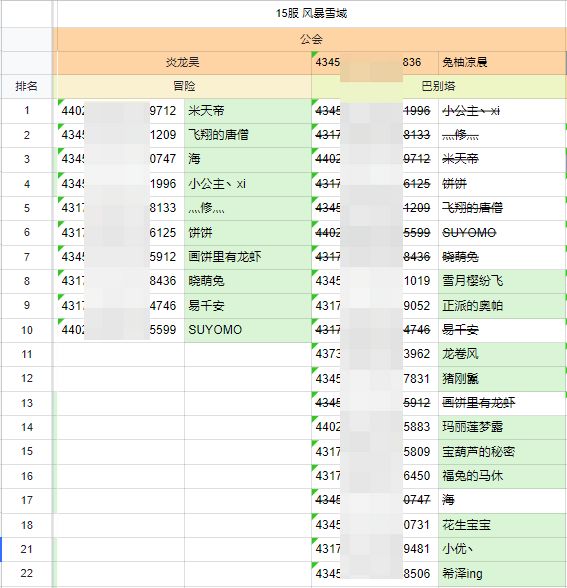This screenshot has height=588, width=567.
Task: Click the 雪月樱纷飞 cell
Action: tap(502, 281)
